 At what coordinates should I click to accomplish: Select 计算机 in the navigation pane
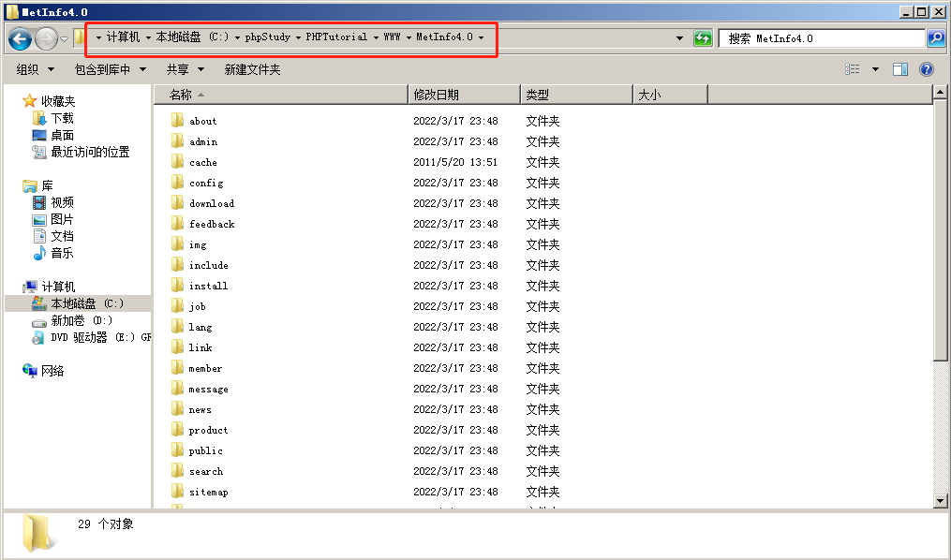pyautogui.click(x=57, y=287)
